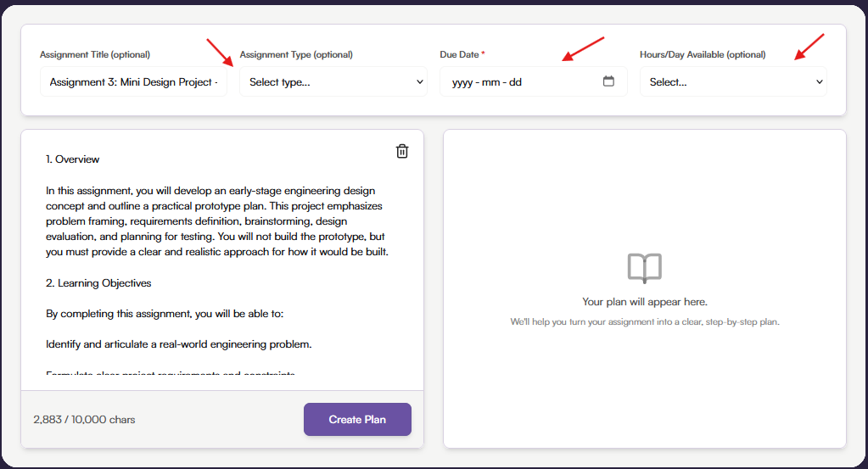This screenshot has height=469, width=868.
Task: Open the Assignment Type dropdown
Action: point(333,82)
